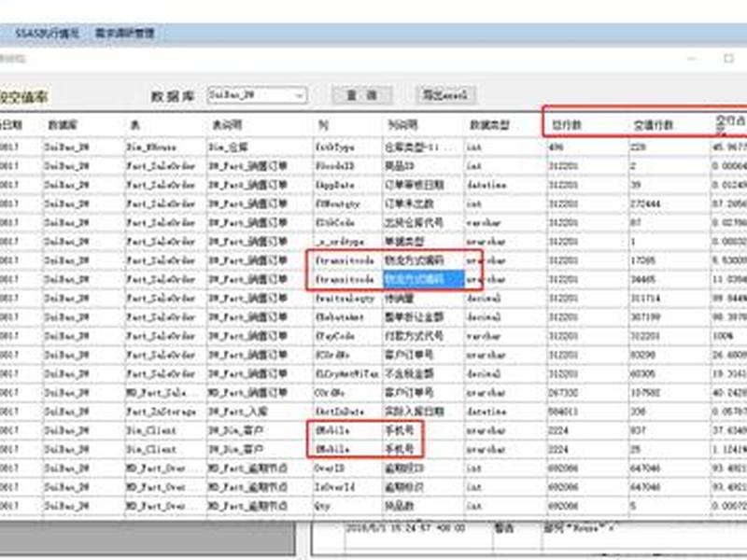Select the 出货仓库代码 cell
The height and width of the screenshot is (560, 747).
click(424, 223)
